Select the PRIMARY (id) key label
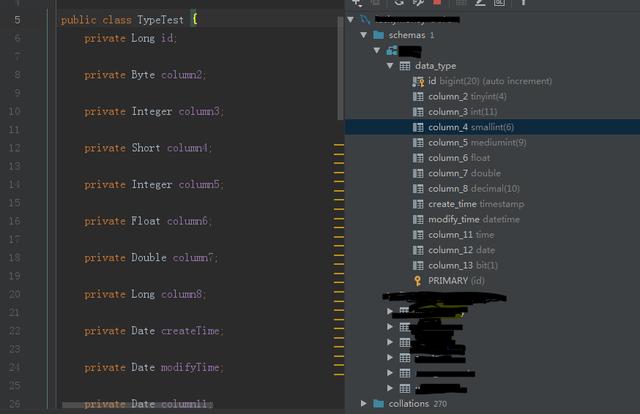Screen dimensions: 640x414 456,281
